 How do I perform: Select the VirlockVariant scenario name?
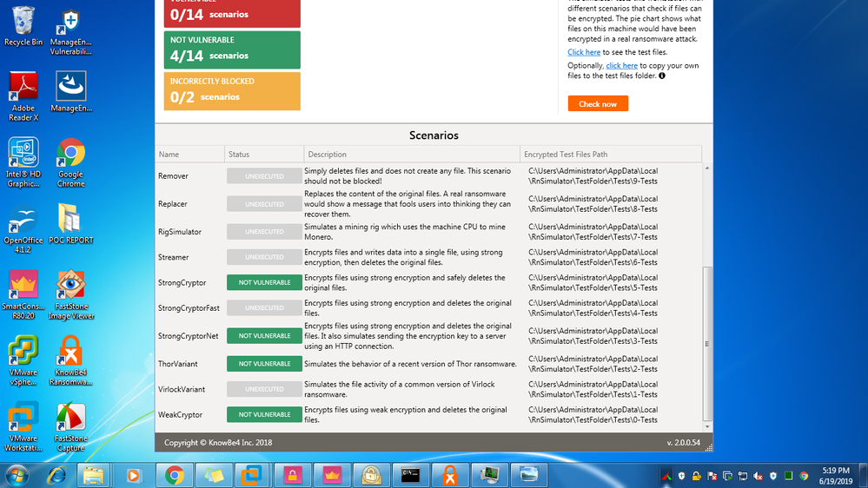pyautogui.click(x=182, y=390)
